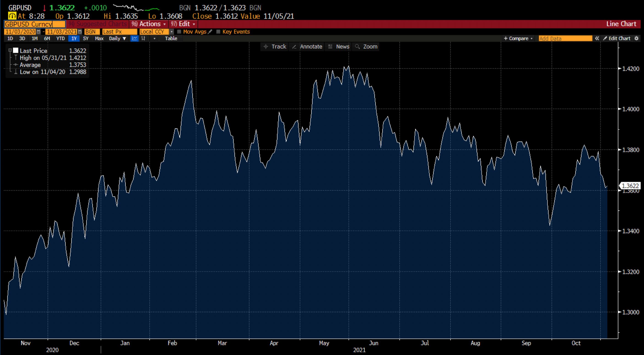Click the Edit Chart pencil icon
Screen dimensions: 644x355
606,38
